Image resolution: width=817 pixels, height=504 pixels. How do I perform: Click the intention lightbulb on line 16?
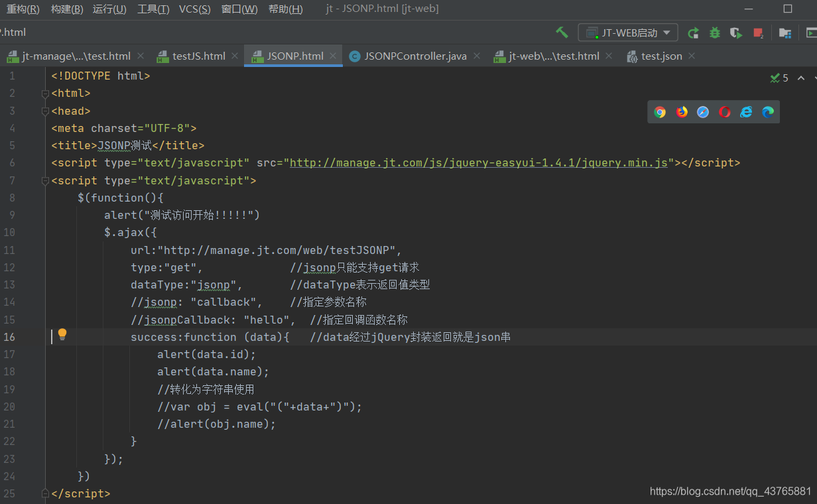coord(62,334)
